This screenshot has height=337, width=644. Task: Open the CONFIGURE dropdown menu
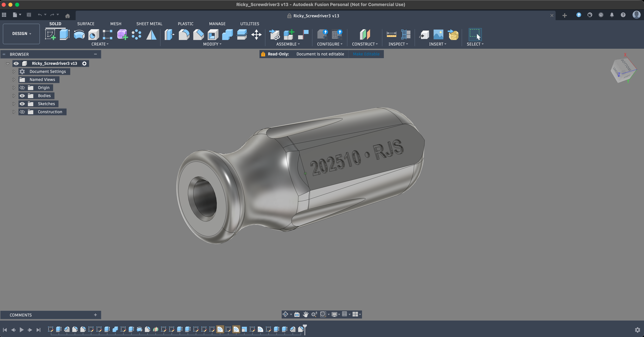click(x=330, y=44)
